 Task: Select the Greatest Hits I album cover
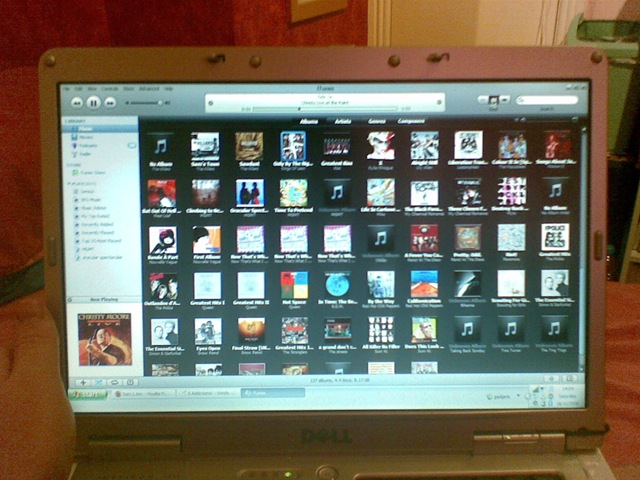tap(207, 286)
